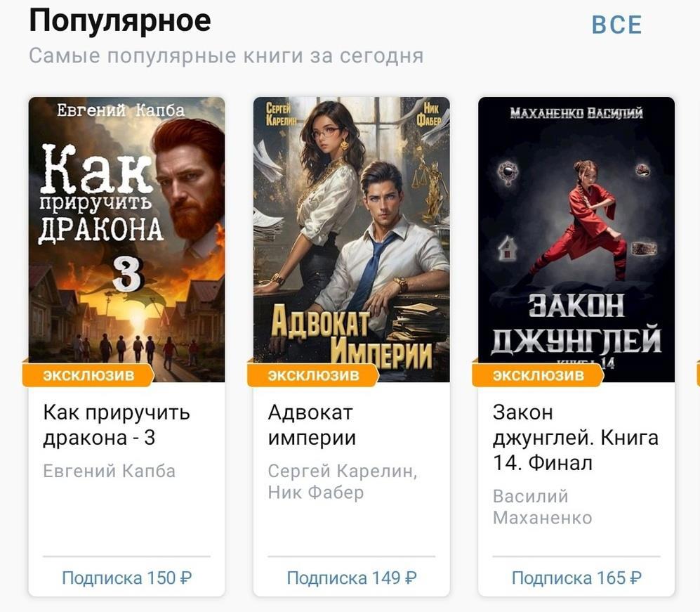Open authors Сергей Карелин, Ник Фабер
This screenshot has height=612, width=700.
[343, 481]
